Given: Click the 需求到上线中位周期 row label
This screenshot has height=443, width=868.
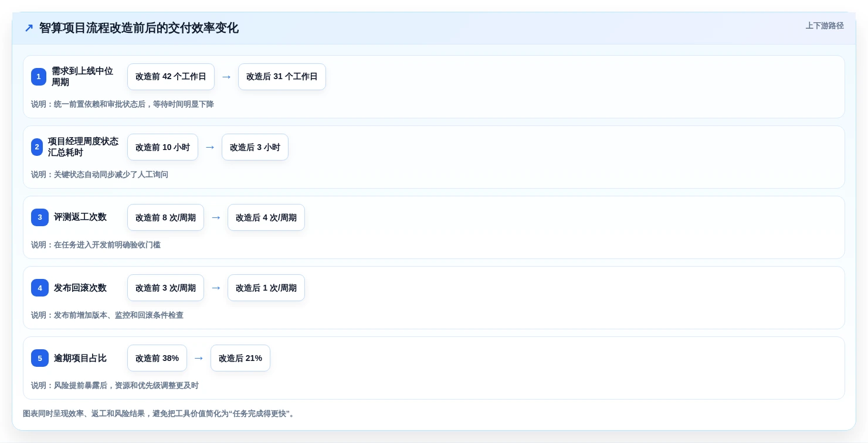Looking at the screenshot, I should click(x=82, y=77).
